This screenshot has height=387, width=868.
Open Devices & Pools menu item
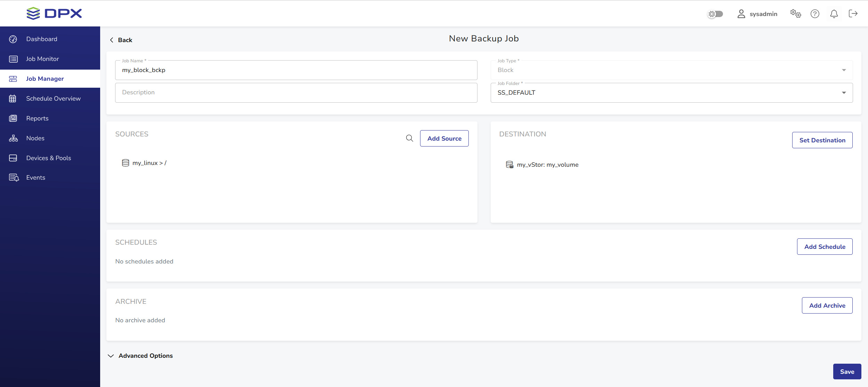click(48, 158)
